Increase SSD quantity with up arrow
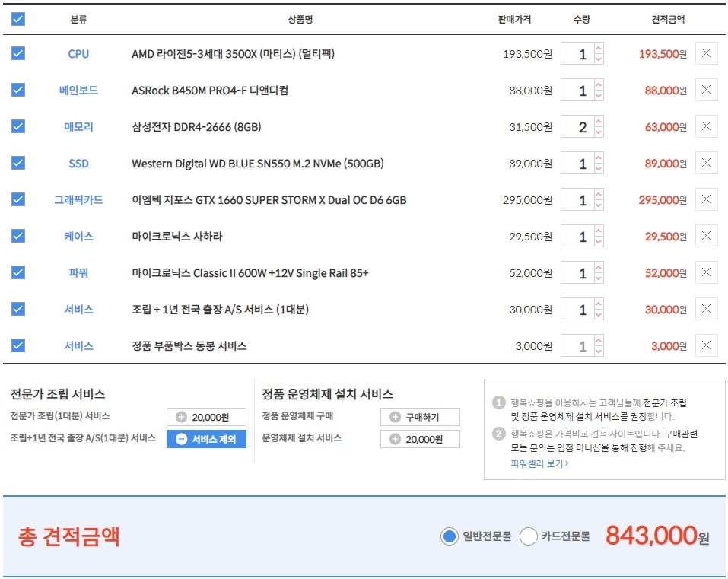Screen dimensions: 728x579 pyautogui.click(x=599, y=158)
